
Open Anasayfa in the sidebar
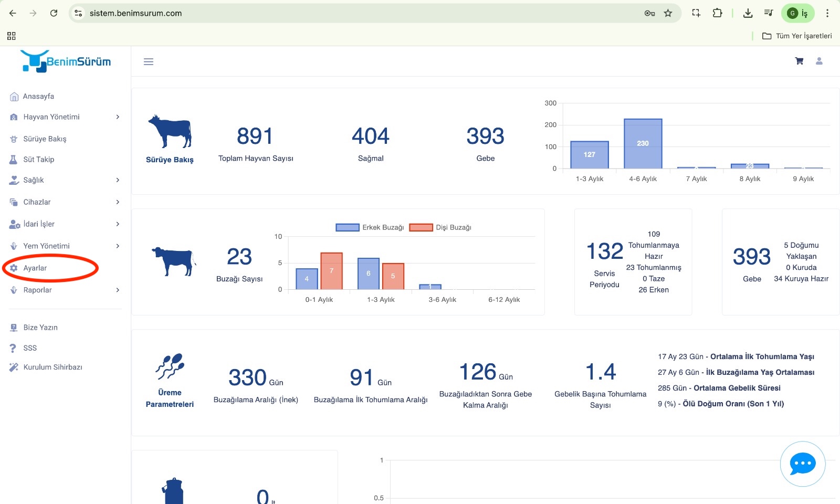tap(38, 97)
